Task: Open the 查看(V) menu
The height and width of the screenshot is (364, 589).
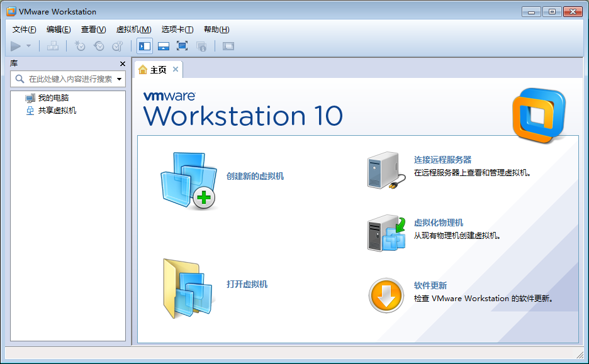Action: (93, 30)
